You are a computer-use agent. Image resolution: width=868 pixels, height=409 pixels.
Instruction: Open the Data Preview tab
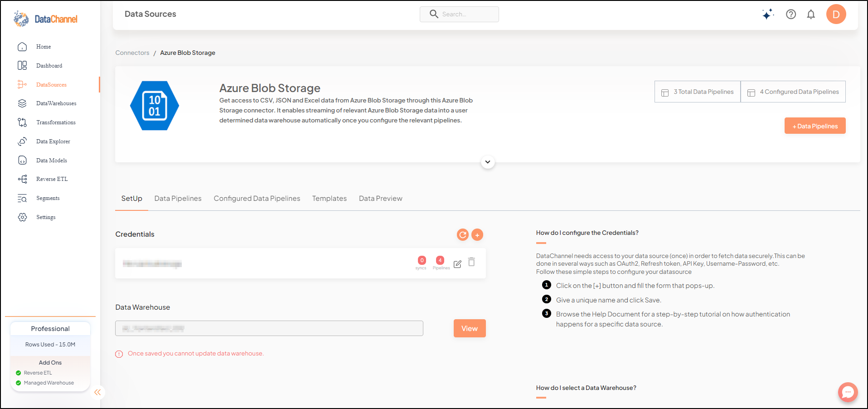pos(381,199)
